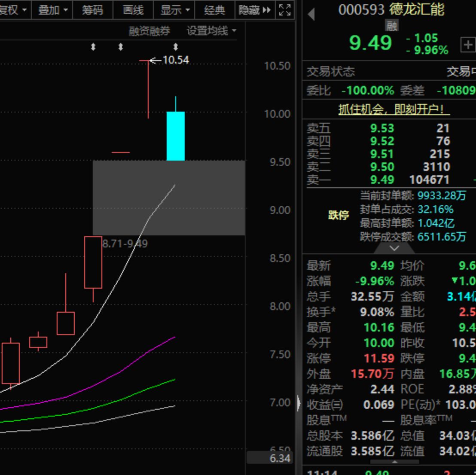476x475 pixels.
Task: Click the second event marker icon above the chart
Action: coord(121,47)
